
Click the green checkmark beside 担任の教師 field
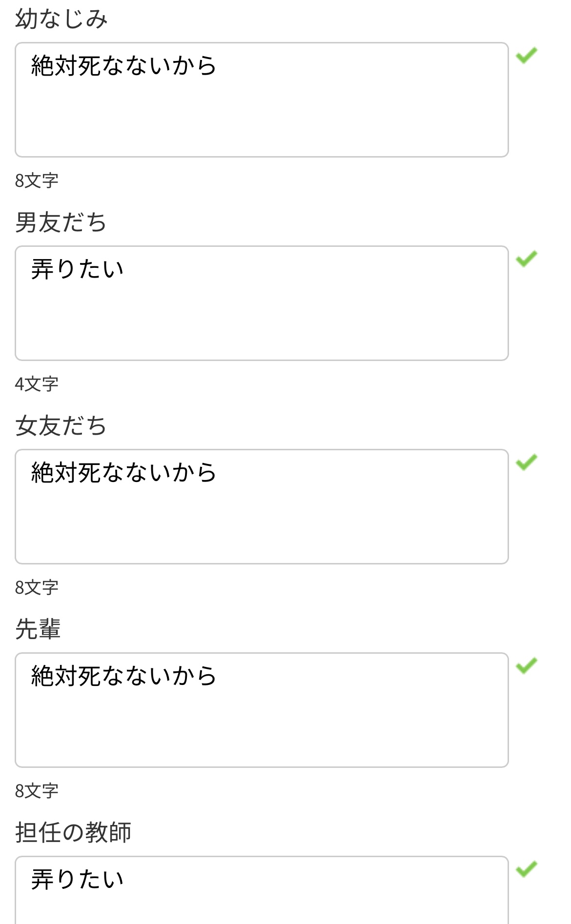(527, 869)
